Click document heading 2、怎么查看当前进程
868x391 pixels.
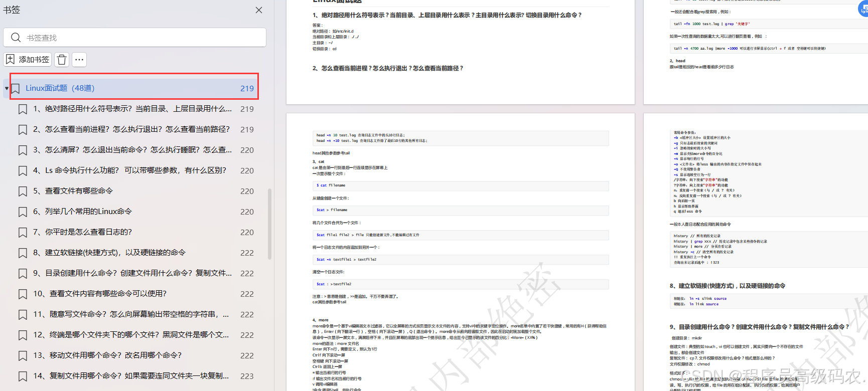point(388,68)
